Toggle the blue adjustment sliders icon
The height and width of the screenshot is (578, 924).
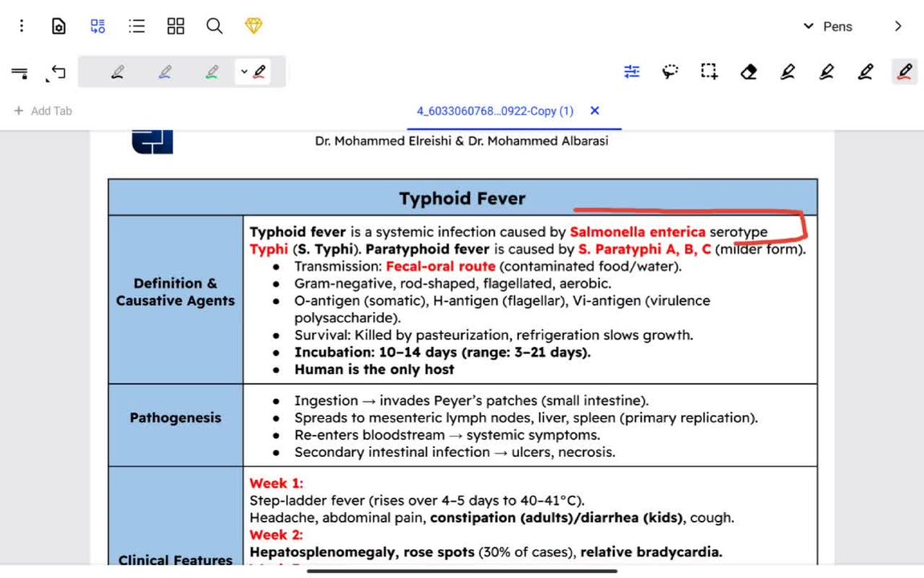[632, 72]
